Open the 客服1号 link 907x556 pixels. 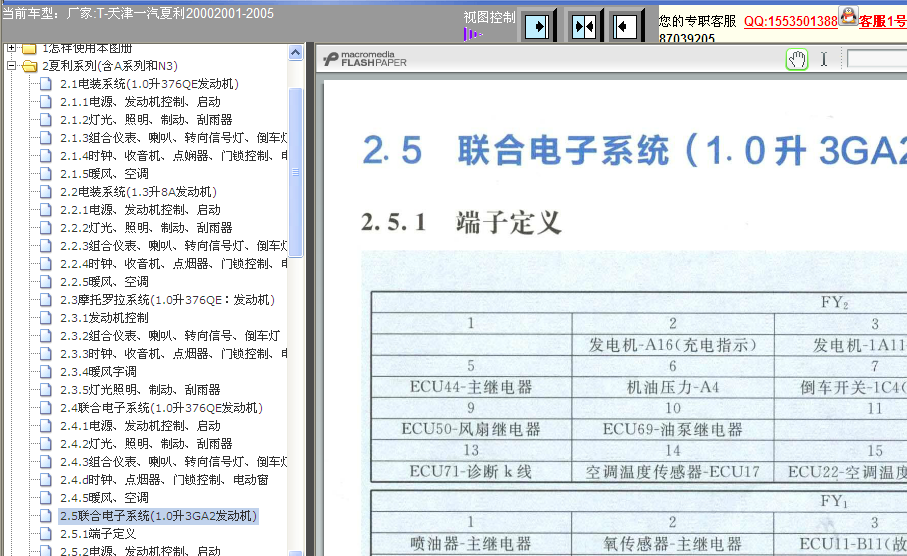click(882, 21)
